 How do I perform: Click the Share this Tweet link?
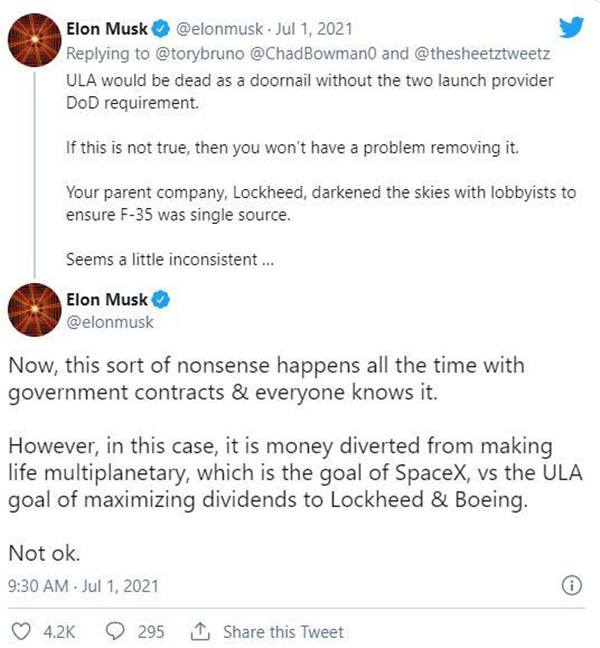[283, 631]
